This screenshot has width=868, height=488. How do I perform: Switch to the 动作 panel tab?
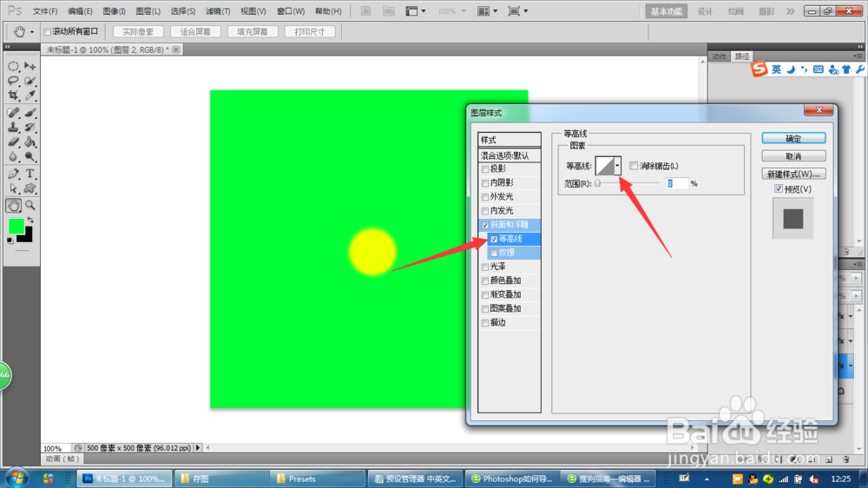pyautogui.click(x=719, y=56)
